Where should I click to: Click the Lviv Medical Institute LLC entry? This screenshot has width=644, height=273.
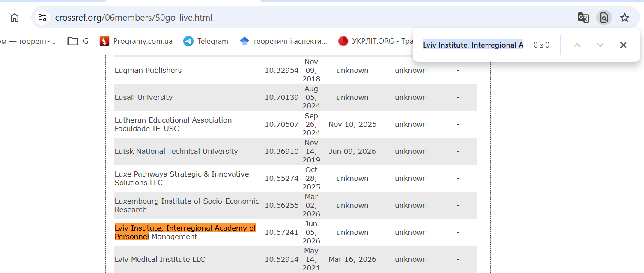[160, 259]
